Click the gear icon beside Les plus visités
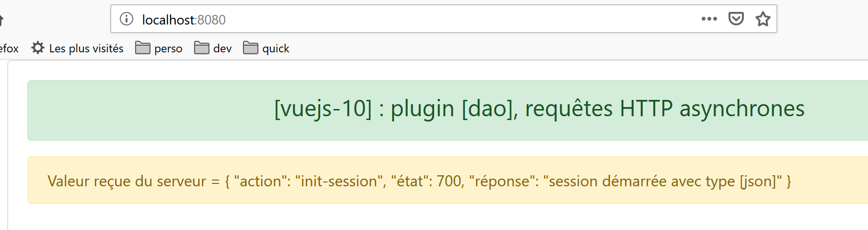The image size is (868, 230). pos(38,48)
